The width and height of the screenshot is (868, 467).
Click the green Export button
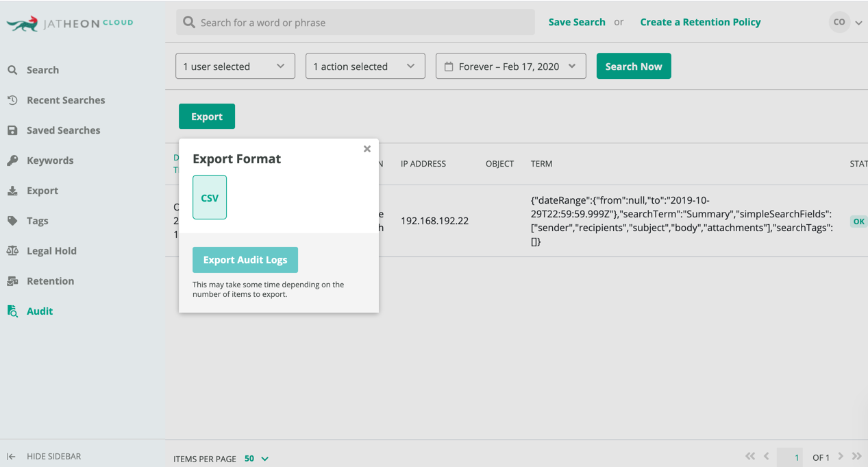coord(207,117)
